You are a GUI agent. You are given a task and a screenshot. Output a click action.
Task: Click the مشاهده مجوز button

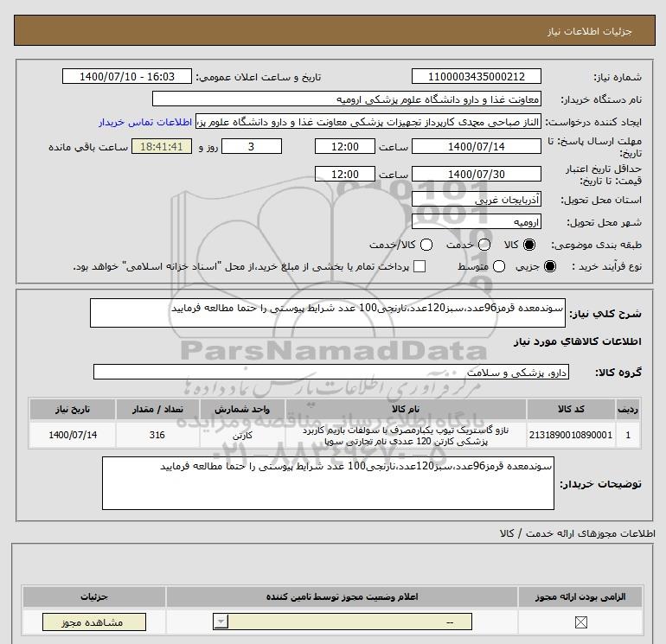click(x=94, y=622)
